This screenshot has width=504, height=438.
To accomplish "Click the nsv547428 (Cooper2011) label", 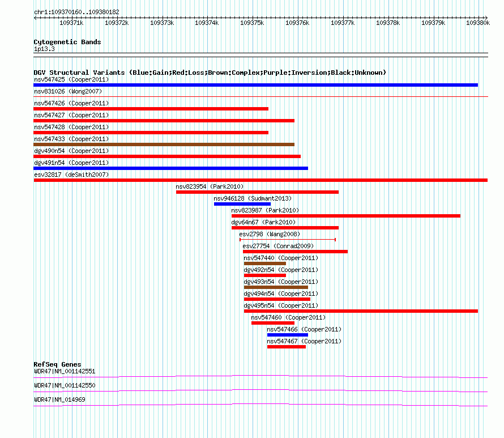I will click(x=71, y=127).
